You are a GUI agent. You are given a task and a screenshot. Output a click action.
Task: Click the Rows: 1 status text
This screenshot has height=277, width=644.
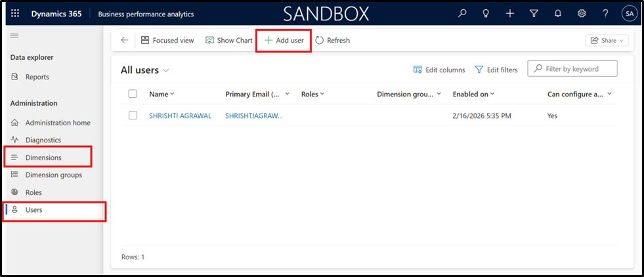(x=133, y=257)
